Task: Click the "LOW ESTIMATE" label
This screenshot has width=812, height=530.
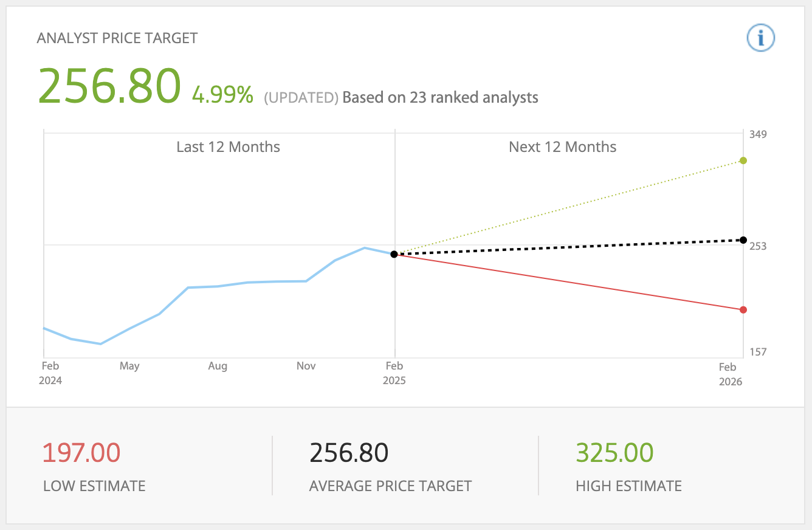Action: (94, 486)
